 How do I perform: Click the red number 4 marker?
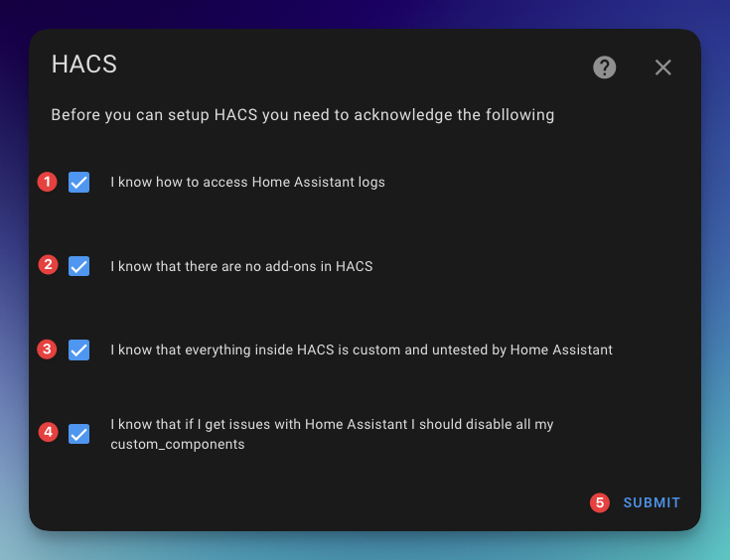pos(47,433)
